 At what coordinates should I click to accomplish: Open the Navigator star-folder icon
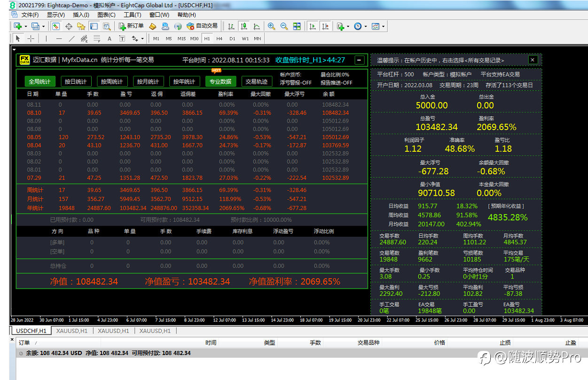(81, 26)
